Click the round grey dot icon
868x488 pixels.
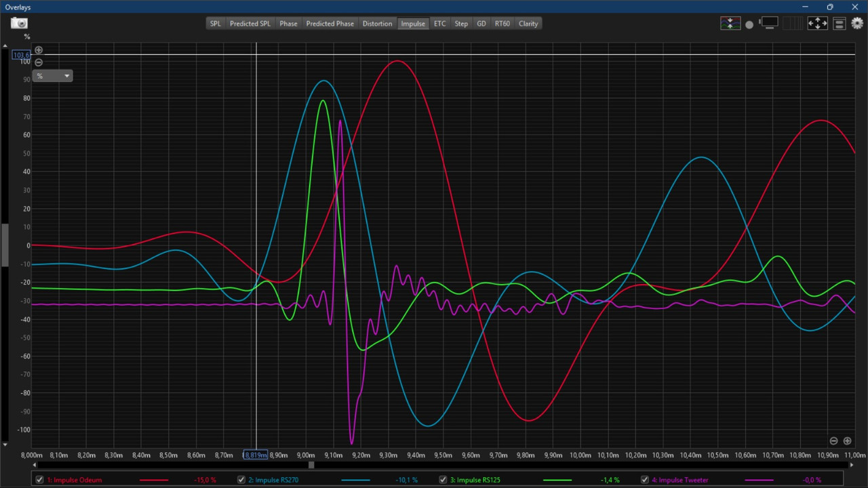749,24
